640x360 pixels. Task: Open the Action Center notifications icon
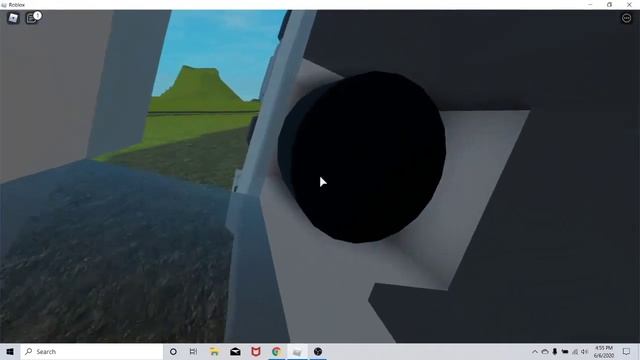pos(627,351)
